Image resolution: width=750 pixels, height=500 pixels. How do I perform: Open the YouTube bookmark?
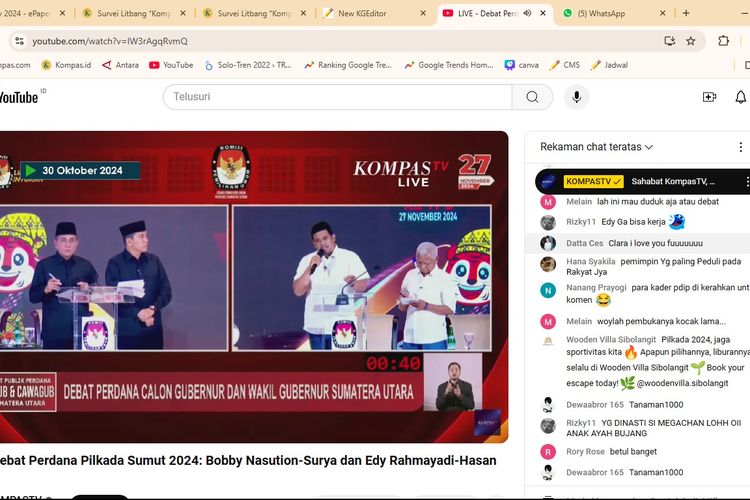click(171, 65)
